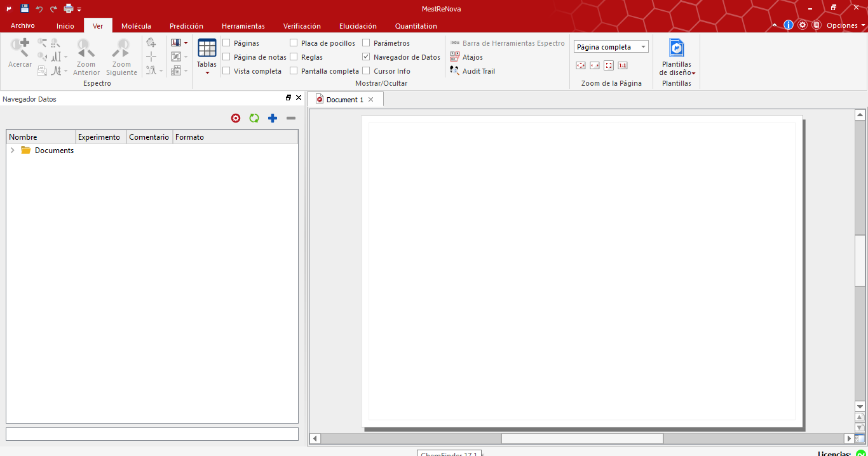Image resolution: width=868 pixels, height=456 pixels.
Task: Click the blue info icon near Opciones
Action: point(789,25)
